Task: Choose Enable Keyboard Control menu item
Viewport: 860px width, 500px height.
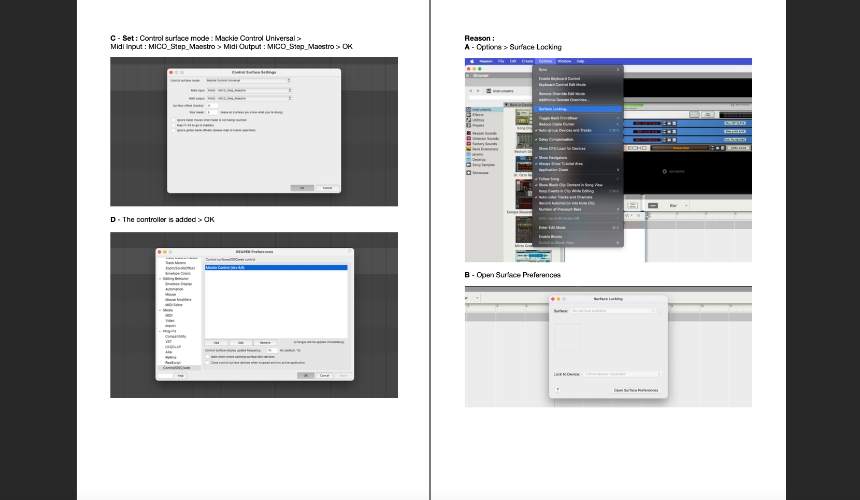Action: coord(578,78)
